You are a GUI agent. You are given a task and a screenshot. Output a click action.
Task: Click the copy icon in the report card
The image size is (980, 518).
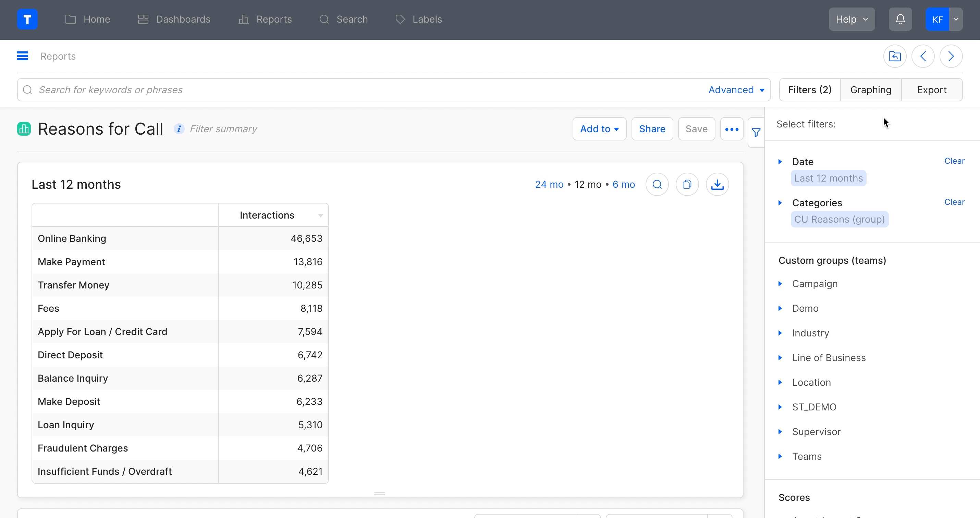687,184
